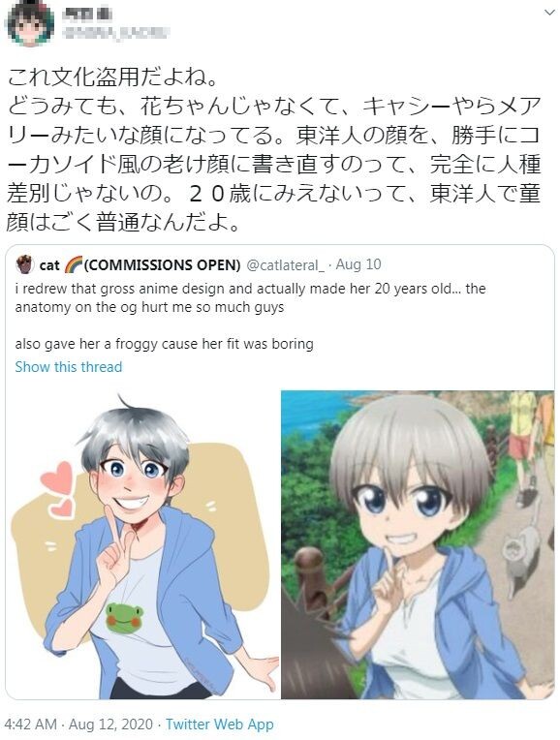Click the rainbow emoji in the quoted name

tap(74, 264)
